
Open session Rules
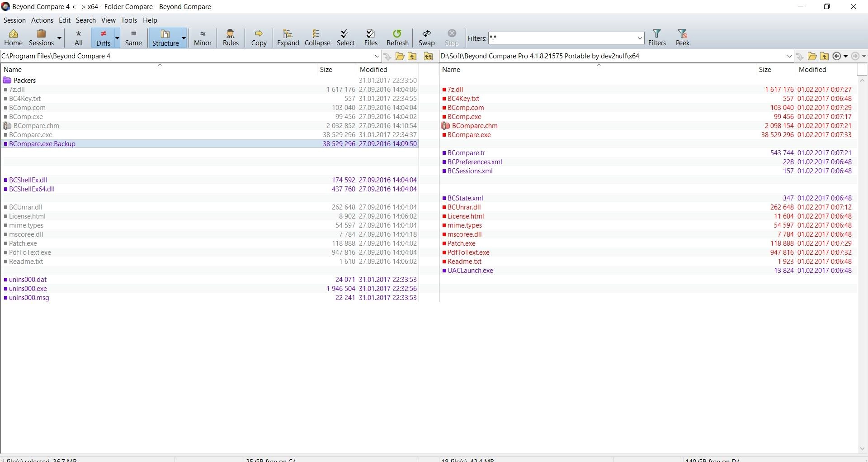(x=231, y=38)
